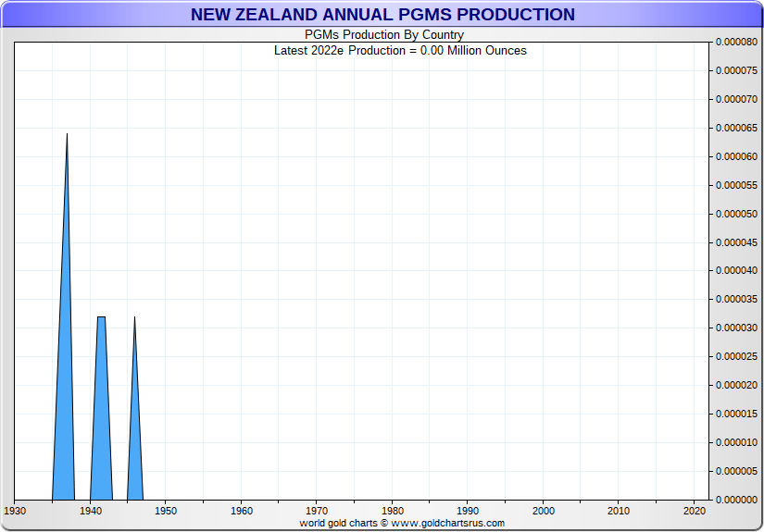Select the subtitle PGMs Production By Country
Viewport: 764px width, 532px height.
(384, 35)
